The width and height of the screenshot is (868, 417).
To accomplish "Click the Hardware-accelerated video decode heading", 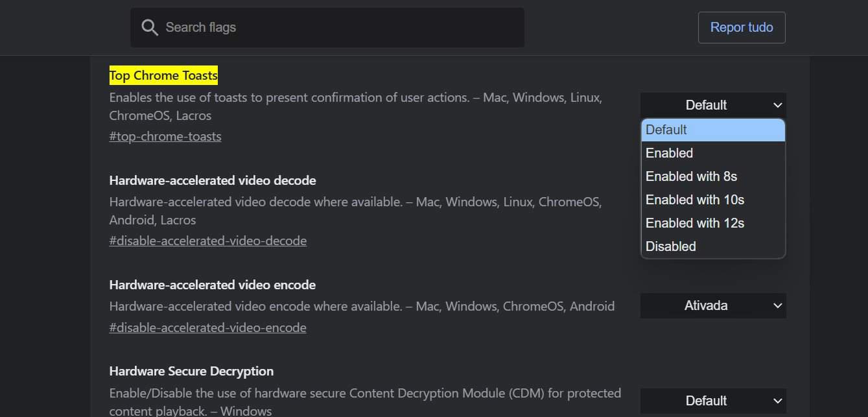I will click(x=213, y=180).
